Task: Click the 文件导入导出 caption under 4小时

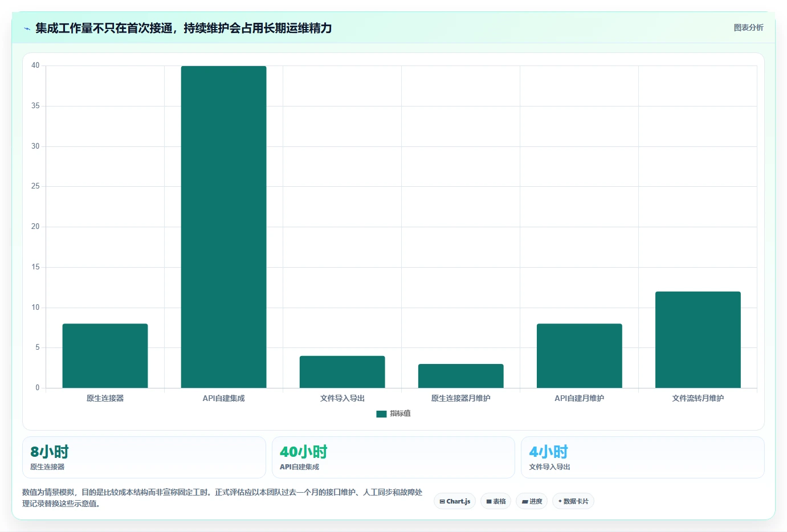Action: 549,466
